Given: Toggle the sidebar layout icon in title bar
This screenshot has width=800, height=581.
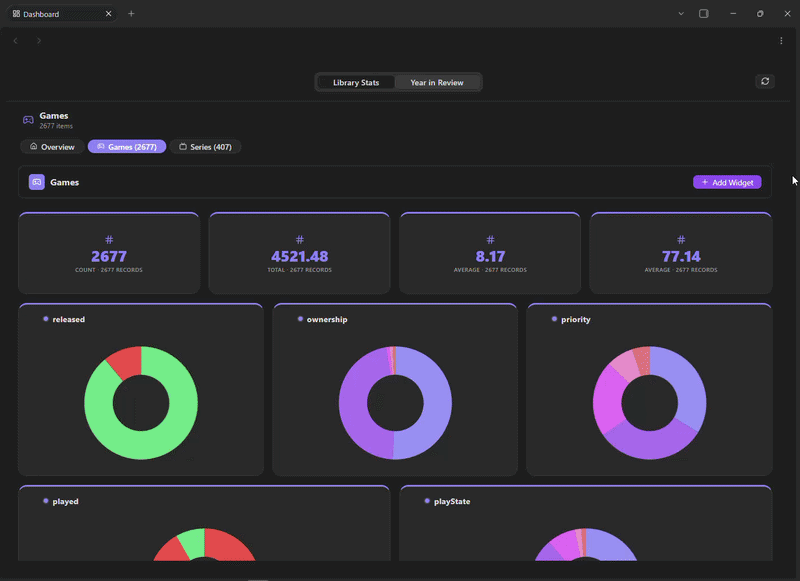Looking at the screenshot, I should click(704, 14).
